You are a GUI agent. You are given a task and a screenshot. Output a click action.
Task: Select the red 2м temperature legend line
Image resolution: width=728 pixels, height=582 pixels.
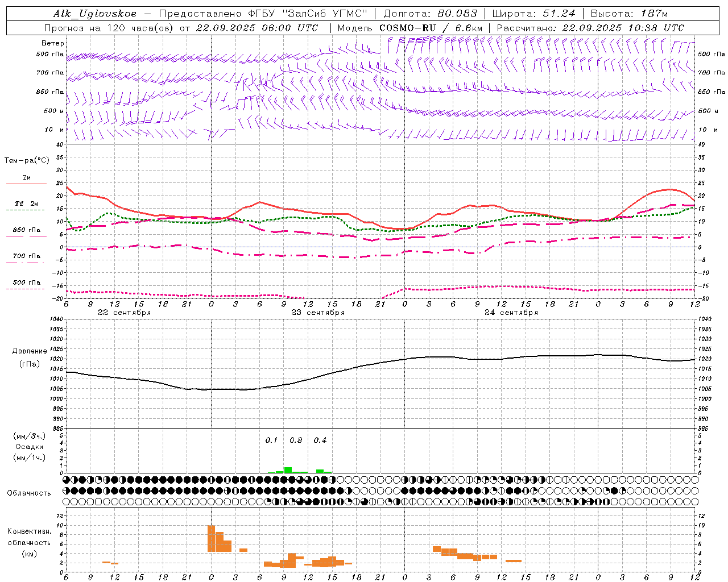click(26, 184)
